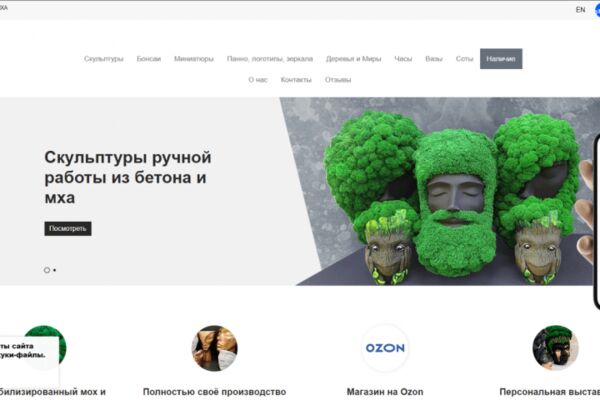The width and height of the screenshot is (600, 400).
Task: Open Деревья и Миры menu item
Action: [x=354, y=59]
